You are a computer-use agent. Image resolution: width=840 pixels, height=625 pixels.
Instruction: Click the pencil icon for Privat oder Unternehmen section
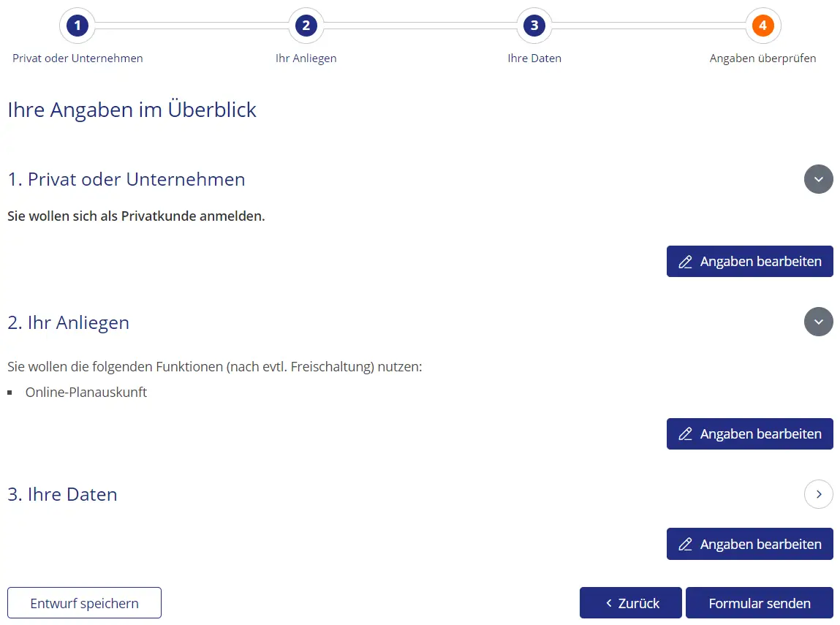(685, 262)
